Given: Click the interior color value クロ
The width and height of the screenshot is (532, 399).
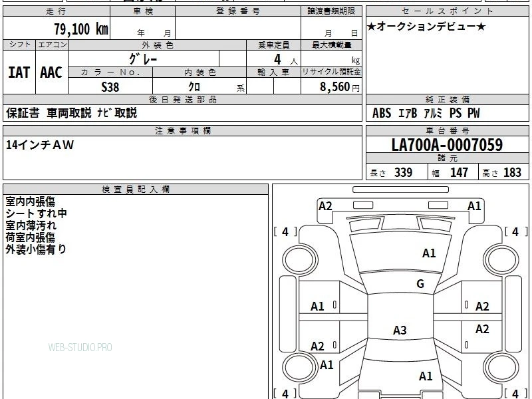Looking at the screenshot, I should click(x=194, y=87).
